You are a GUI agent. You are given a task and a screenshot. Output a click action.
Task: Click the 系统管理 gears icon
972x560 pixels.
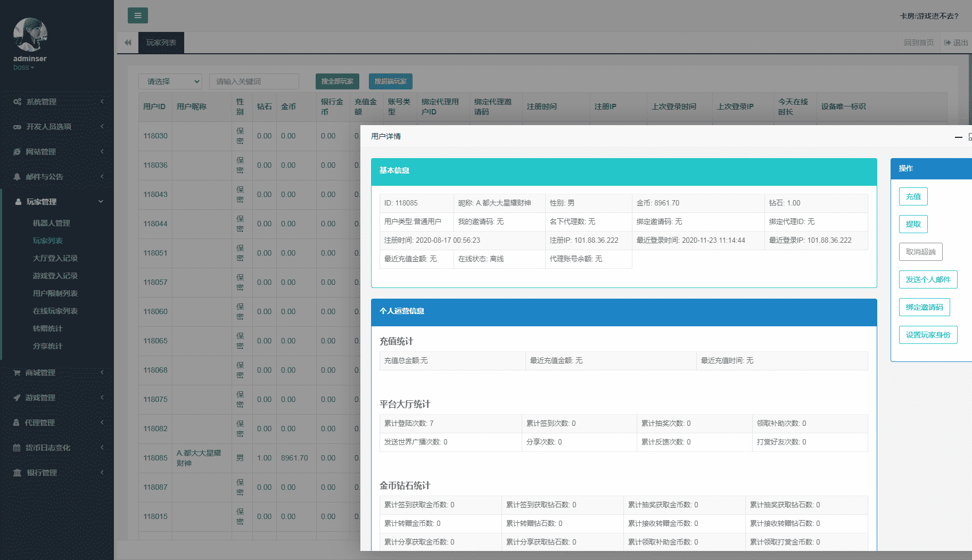tap(17, 102)
